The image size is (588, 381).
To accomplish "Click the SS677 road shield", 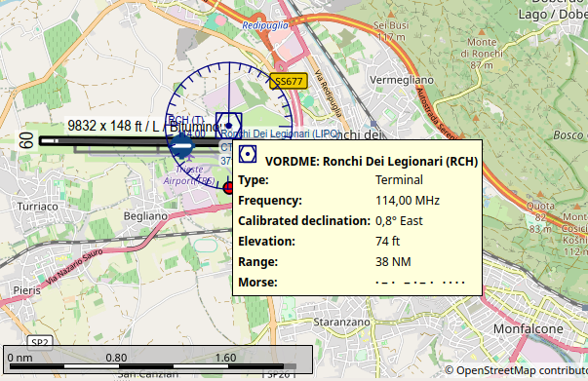I will 289,81.
